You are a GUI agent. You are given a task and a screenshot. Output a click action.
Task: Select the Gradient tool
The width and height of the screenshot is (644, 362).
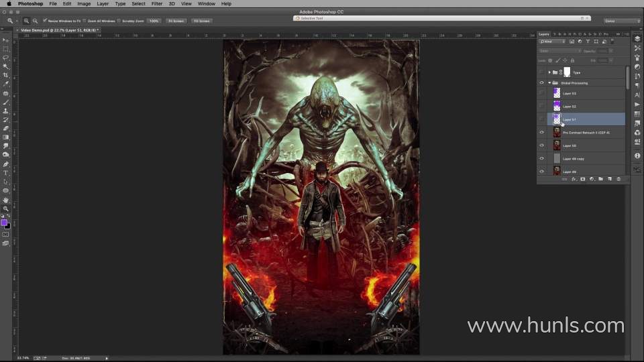pyautogui.click(x=6, y=137)
